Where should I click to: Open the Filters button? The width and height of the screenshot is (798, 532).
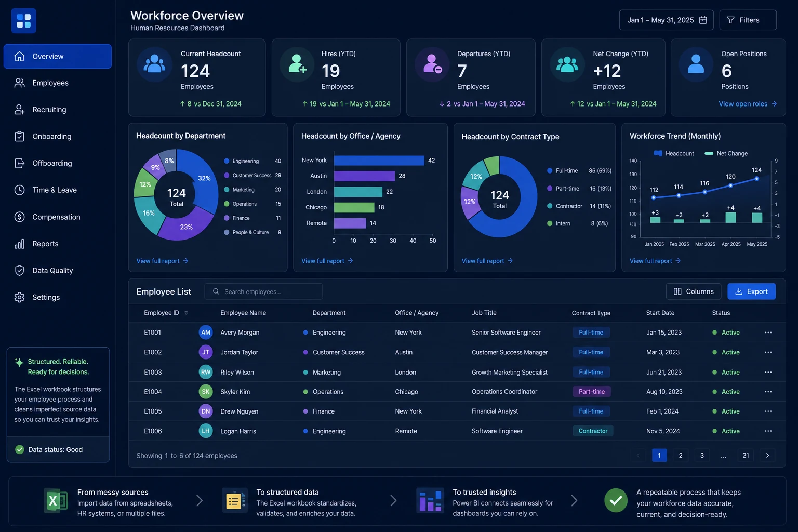pos(748,20)
